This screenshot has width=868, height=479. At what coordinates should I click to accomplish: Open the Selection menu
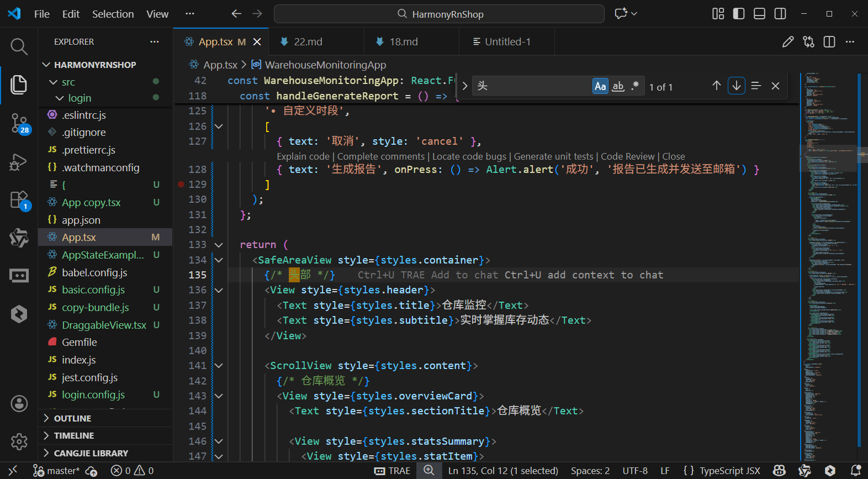click(x=113, y=14)
